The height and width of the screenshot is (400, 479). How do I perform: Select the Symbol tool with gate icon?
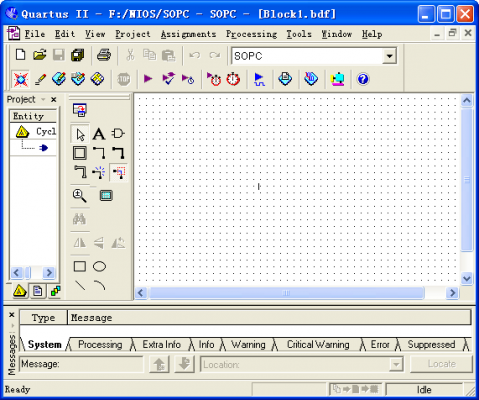click(x=118, y=134)
